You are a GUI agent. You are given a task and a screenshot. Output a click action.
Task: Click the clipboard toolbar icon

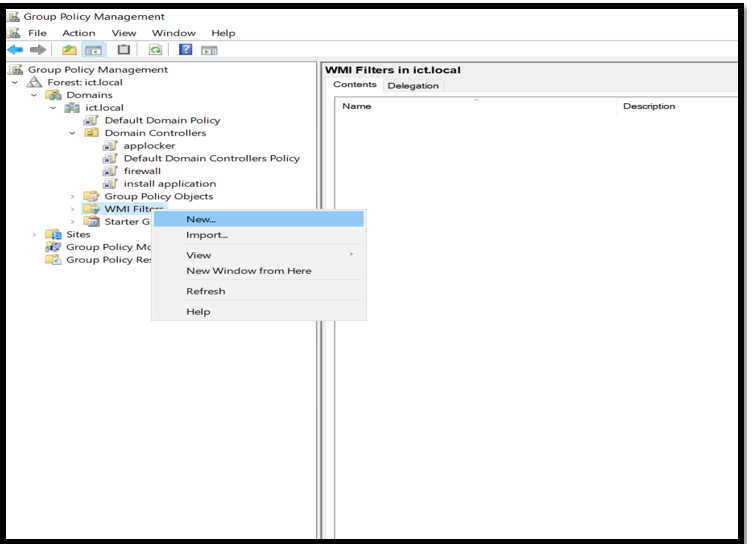click(124, 49)
